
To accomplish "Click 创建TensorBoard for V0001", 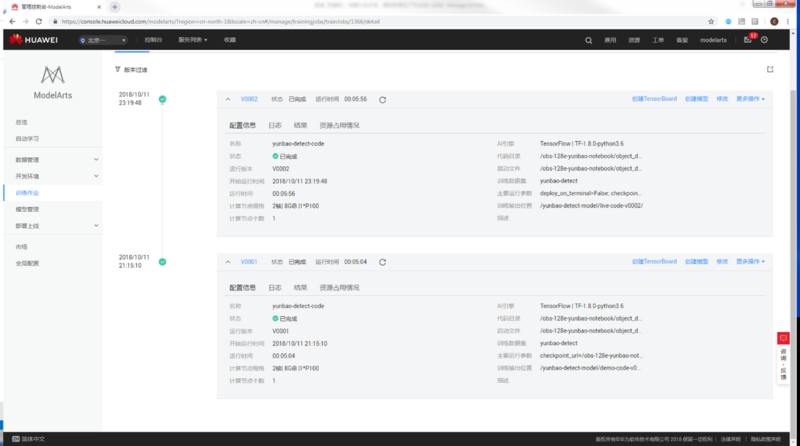I will point(654,261).
